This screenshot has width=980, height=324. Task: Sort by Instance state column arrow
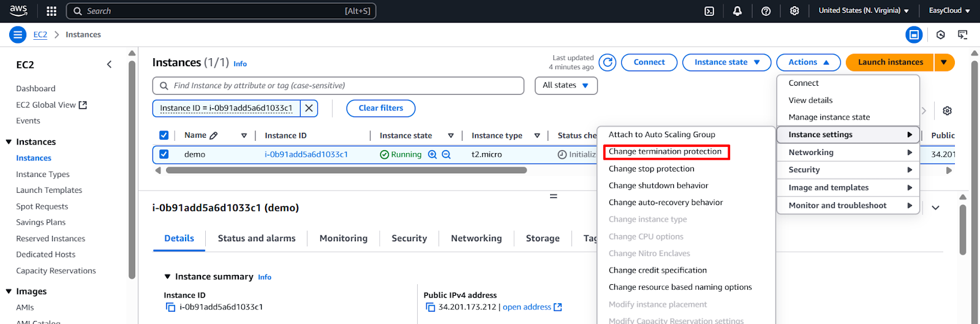(451, 136)
